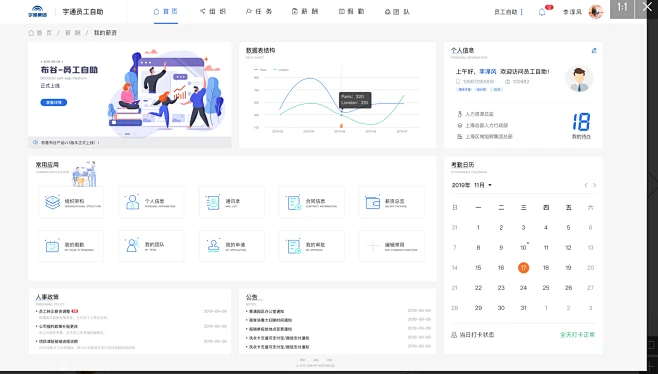Select day 24 in the attendance calendar
The height and width of the screenshot is (374, 658).
click(523, 288)
